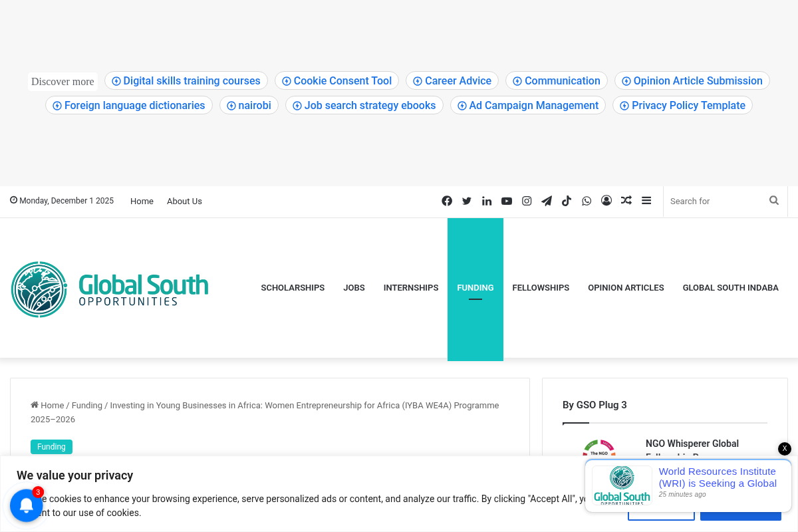This screenshot has height=532, width=798.
Task: Open the TikTok social icon
Action: coord(567,201)
